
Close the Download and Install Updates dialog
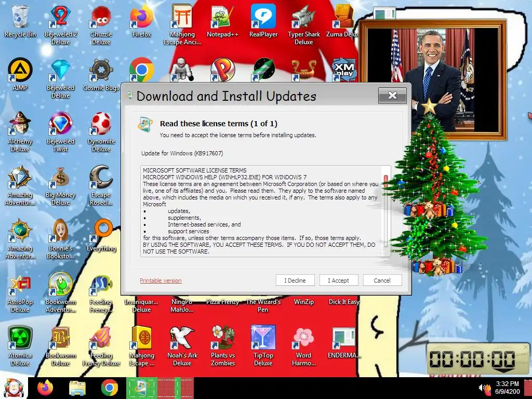click(392, 96)
